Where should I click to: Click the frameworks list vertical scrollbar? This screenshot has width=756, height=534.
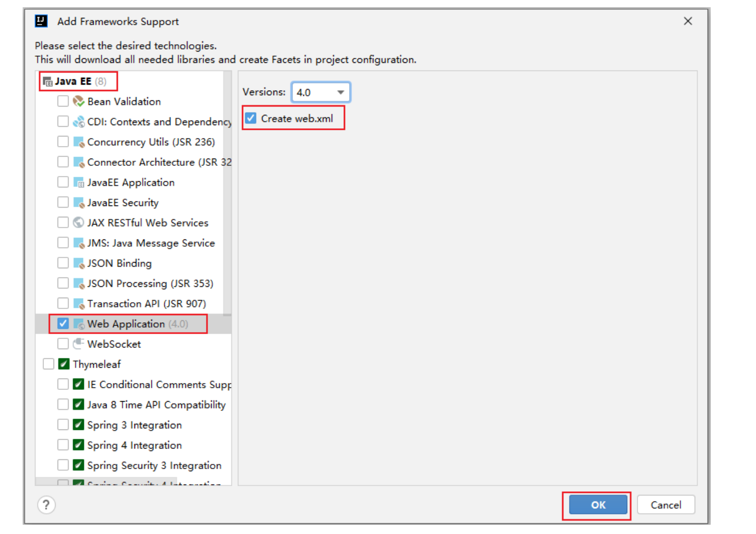pos(227,193)
